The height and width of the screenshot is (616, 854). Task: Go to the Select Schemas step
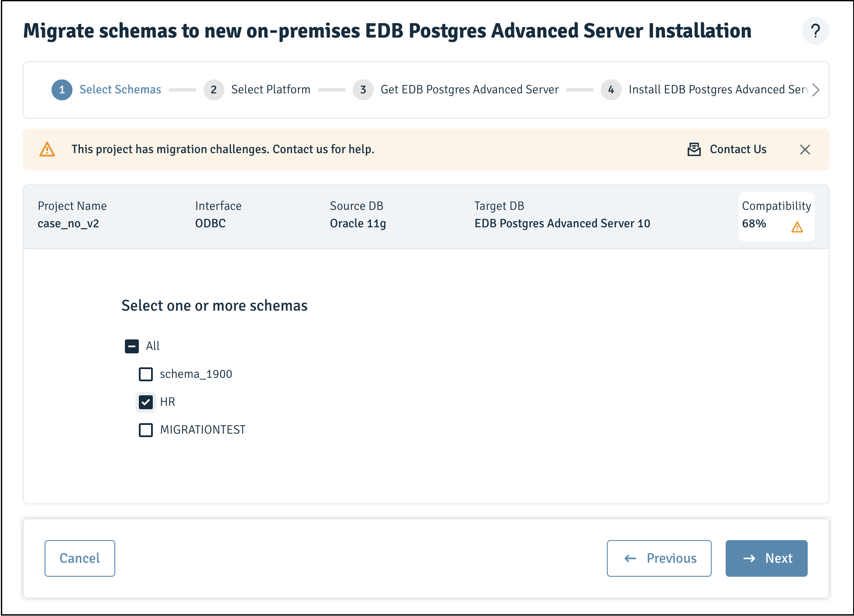pyautogui.click(x=120, y=89)
